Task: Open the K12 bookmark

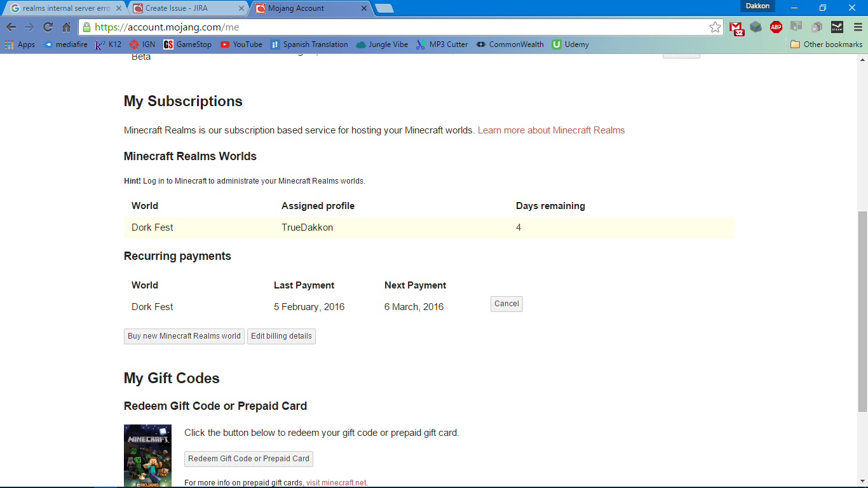Action: (108, 44)
